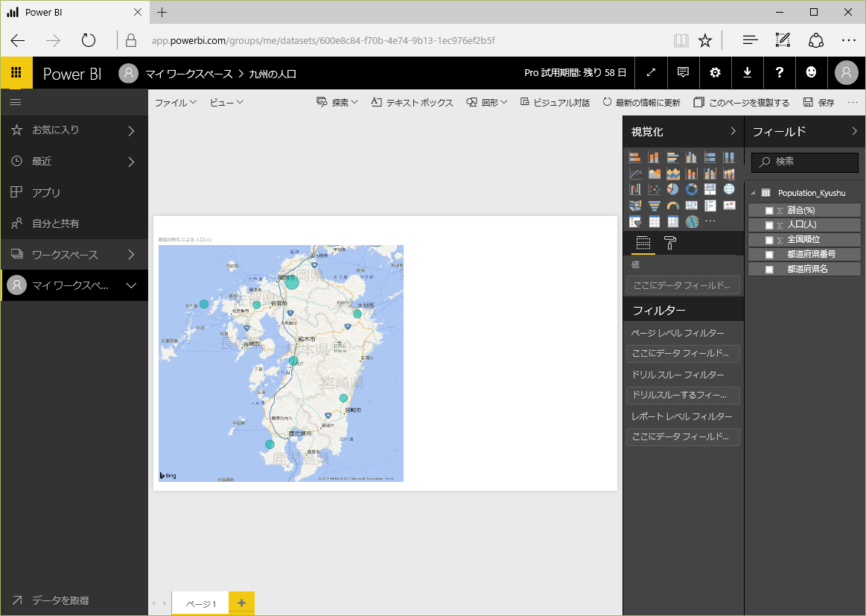
Task: Click the settings gear in header
Action: [715, 72]
